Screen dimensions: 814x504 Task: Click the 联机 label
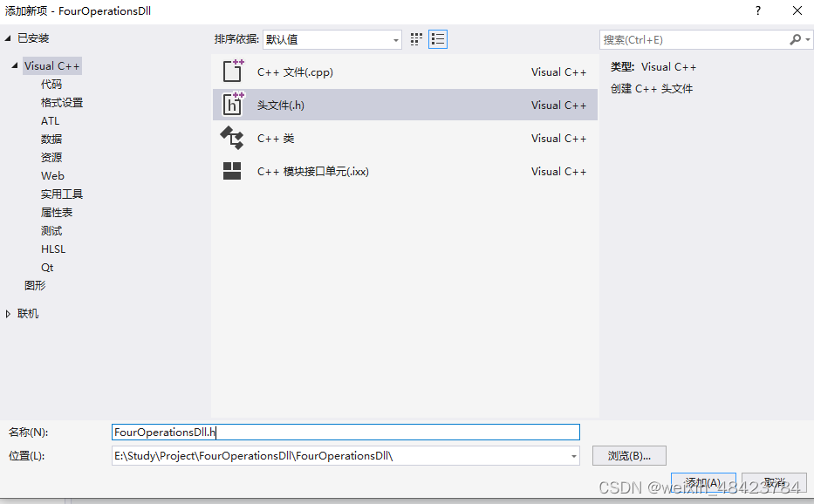tap(28, 314)
